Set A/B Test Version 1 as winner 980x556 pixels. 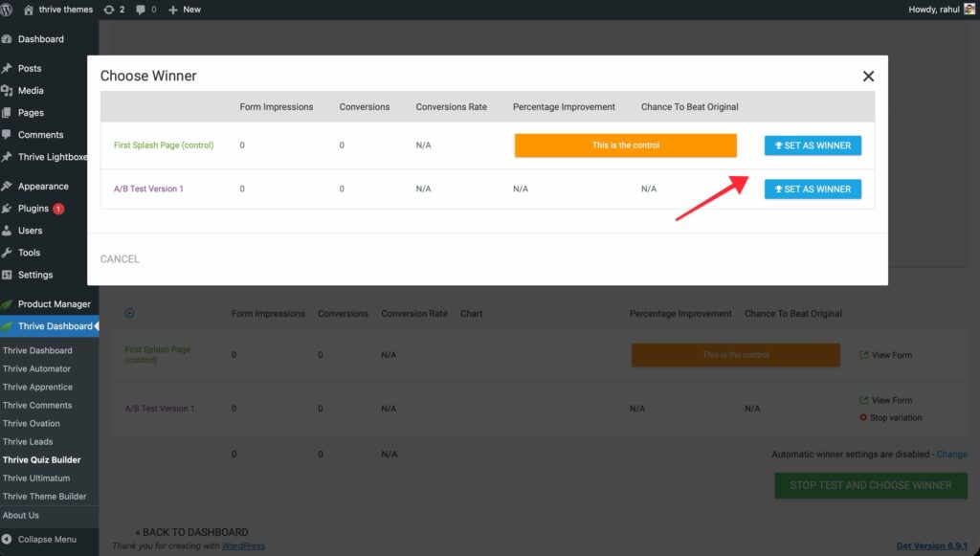click(813, 189)
